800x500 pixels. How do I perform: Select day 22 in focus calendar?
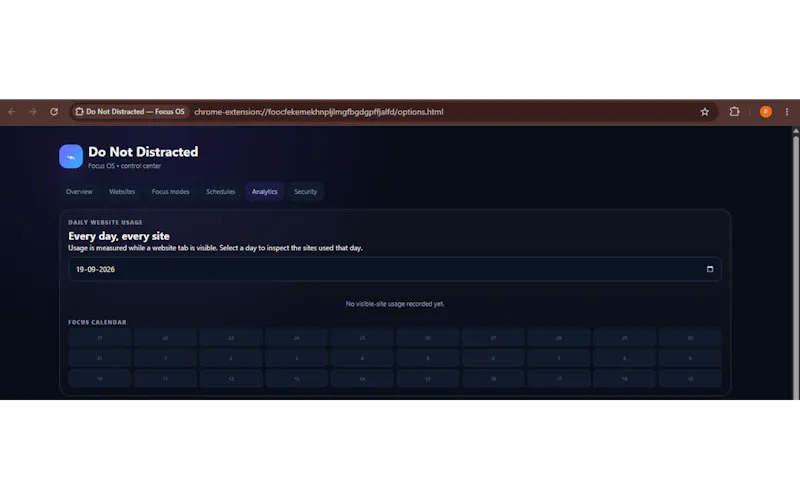click(165, 338)
